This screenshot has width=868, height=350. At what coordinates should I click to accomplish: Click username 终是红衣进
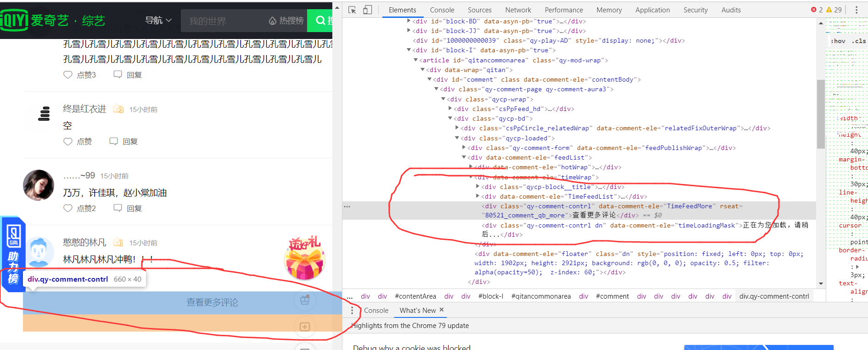tap(84, 109)
